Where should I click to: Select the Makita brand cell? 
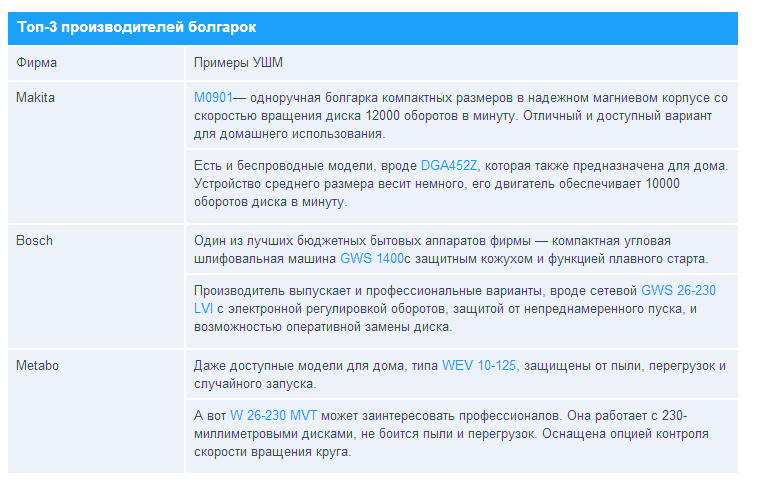(96, 152)
